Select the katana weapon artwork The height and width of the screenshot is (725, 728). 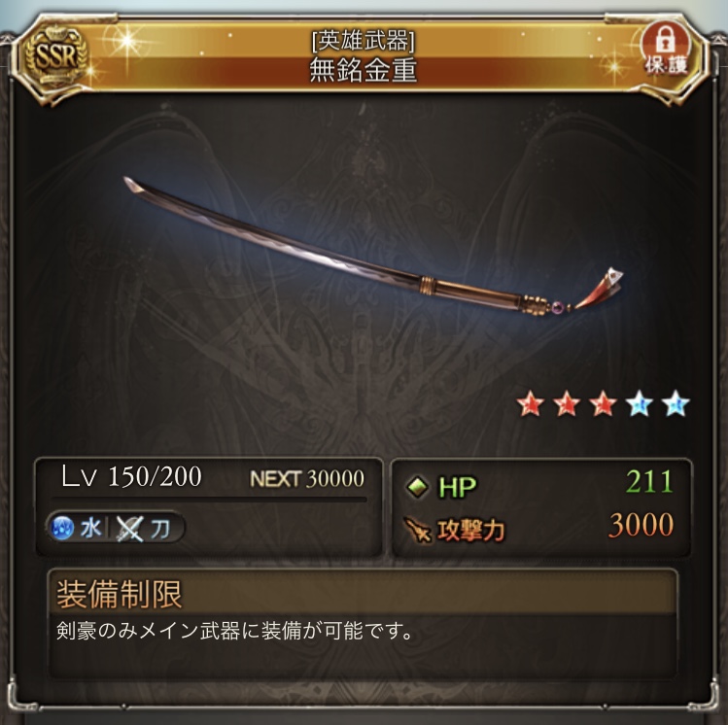pyautogui.click(x=372, y=248)
